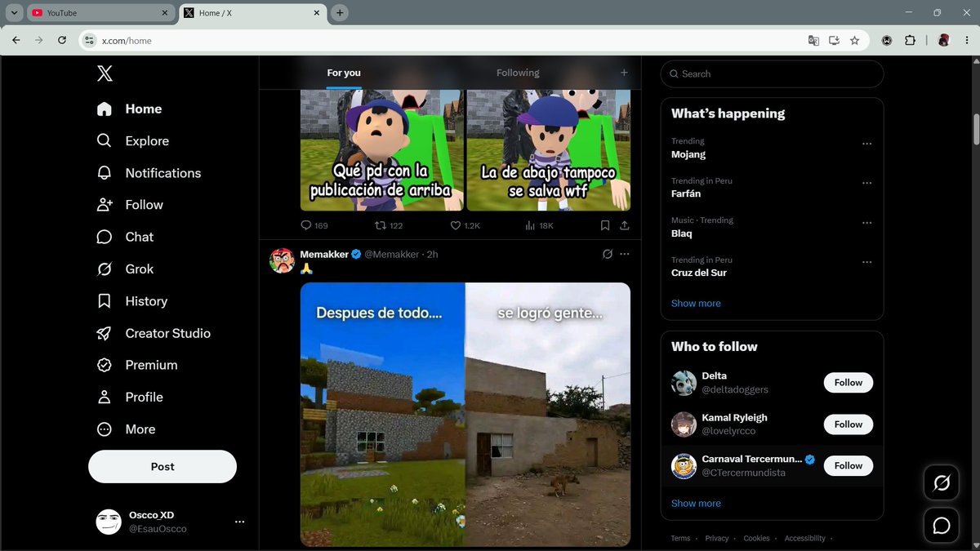Open account menu dots next to Oscco_XD
This screenshot has height=551, width=980.
239,522
